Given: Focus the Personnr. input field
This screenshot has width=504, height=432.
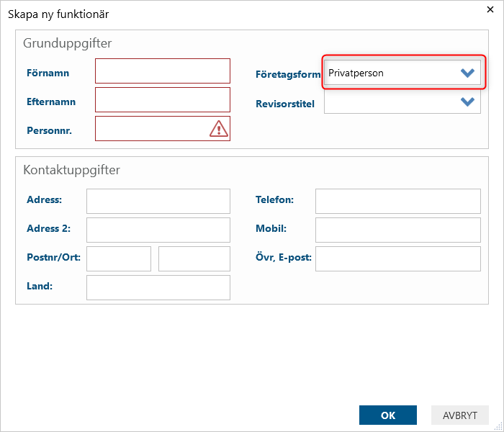Looking at the screenshot, I should click(163, 129).
